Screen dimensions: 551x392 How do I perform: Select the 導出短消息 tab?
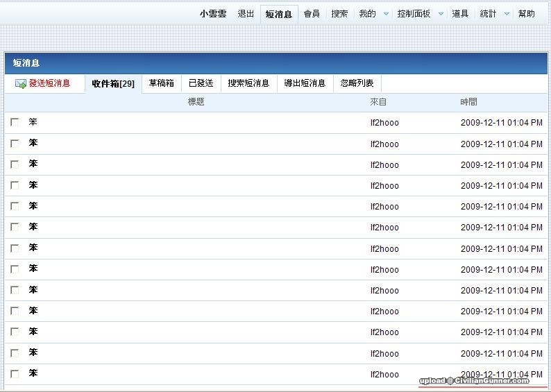pos(305,83)
